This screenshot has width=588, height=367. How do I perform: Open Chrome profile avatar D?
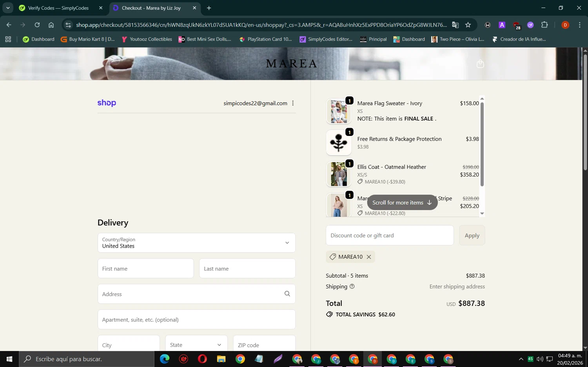pos(565,25)
